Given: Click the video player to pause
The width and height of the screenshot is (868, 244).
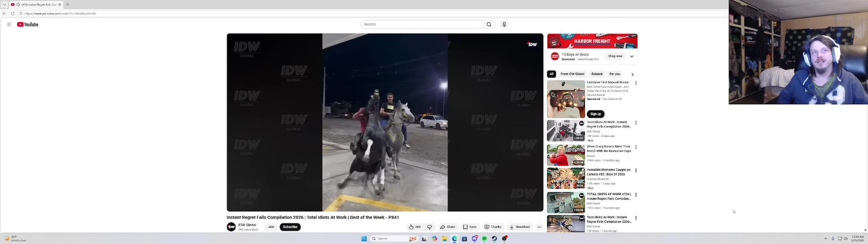Looking at the screenshot, I should tap(385, 122).
